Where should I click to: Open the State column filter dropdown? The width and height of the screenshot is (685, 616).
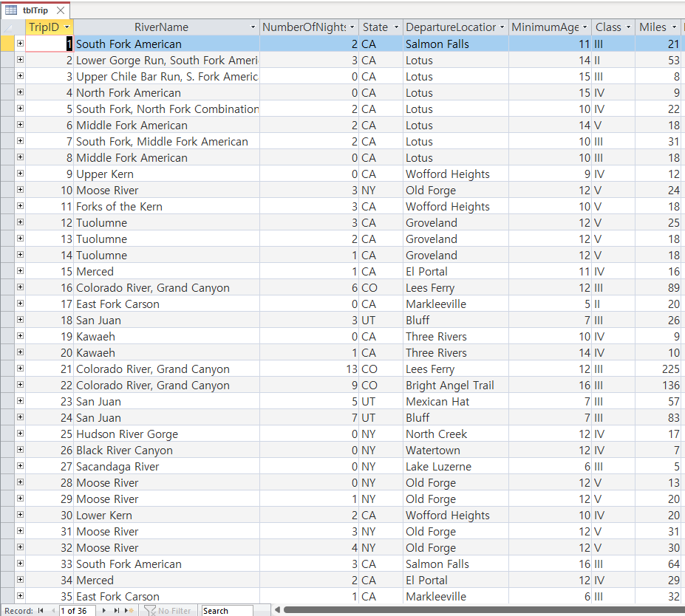click(396, 27)
